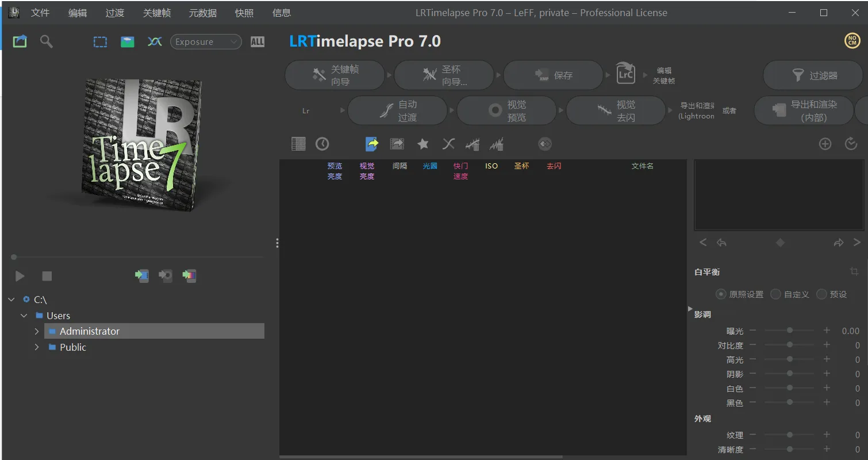Click the magnifier search icon
This screenshot has width=868, height=460.
tap(47, 41)
